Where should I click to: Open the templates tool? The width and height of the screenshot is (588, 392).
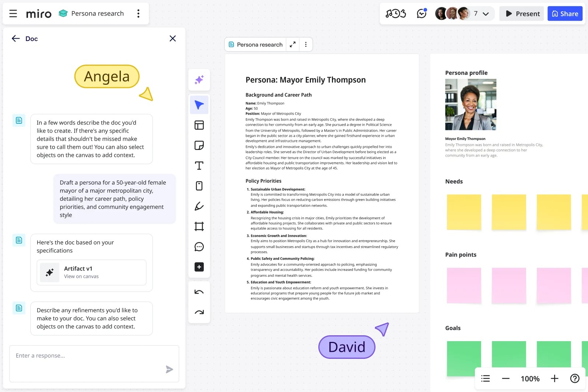(x=199, y=125)
